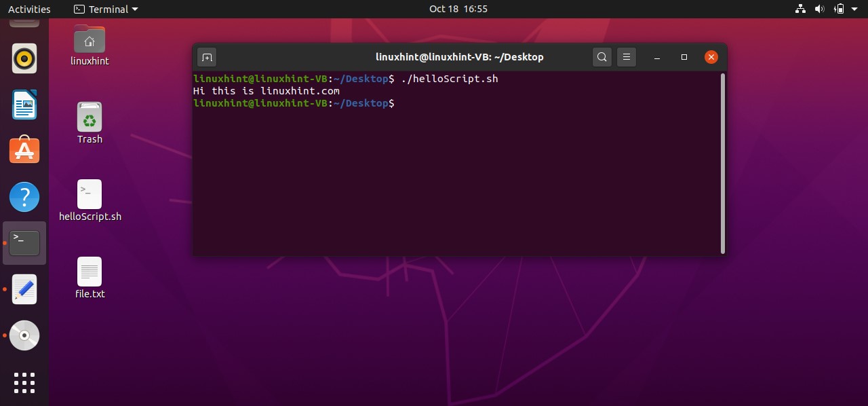This screenshot has width=868, height=406.
Task: Open a new terminal tab
Action: point(207,57)
